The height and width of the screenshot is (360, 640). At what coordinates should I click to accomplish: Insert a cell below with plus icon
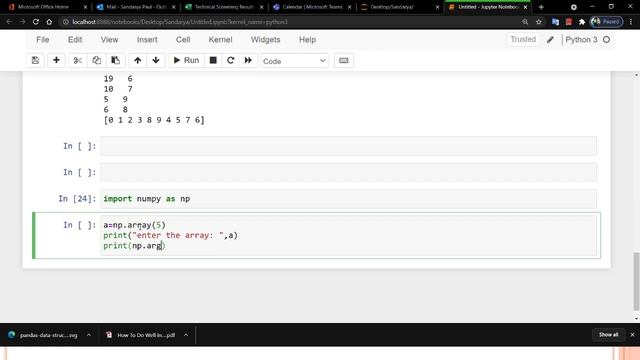tap(56, 60)
